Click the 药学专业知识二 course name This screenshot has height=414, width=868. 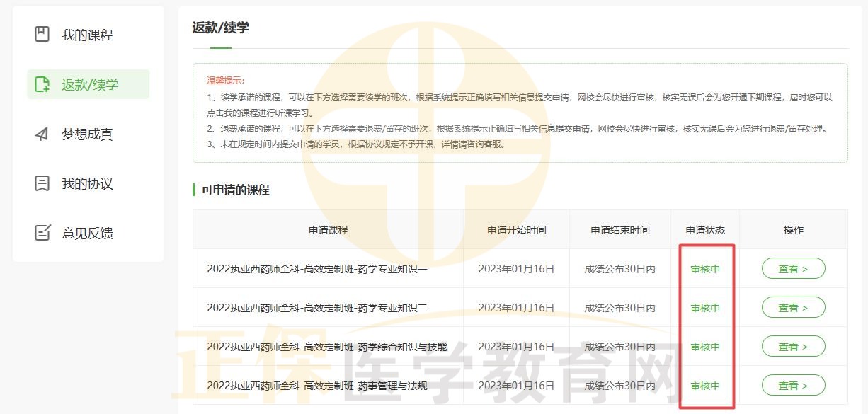[x=317, y=308]
